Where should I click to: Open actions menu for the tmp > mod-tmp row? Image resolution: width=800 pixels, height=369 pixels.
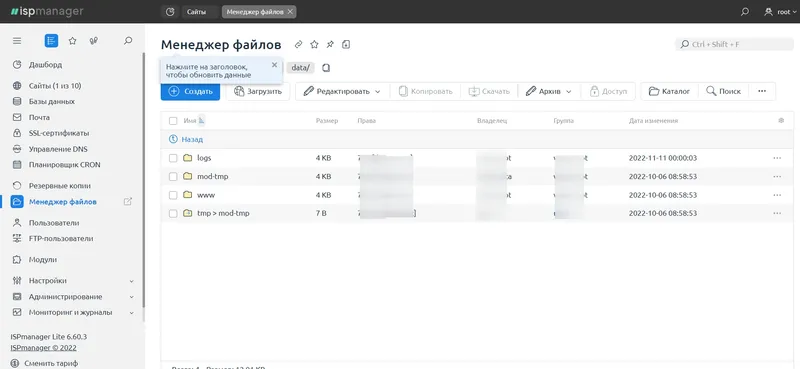pos(777,213)
